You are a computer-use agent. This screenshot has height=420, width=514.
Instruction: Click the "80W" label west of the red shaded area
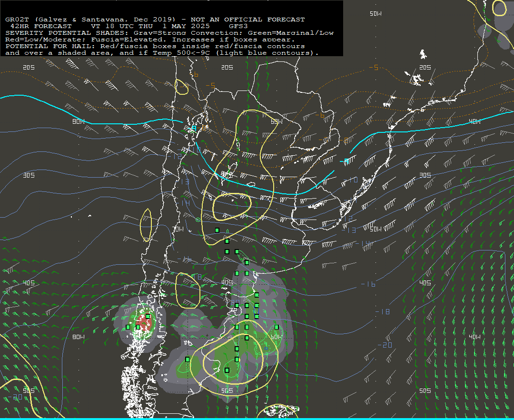[x=79, y=337]
